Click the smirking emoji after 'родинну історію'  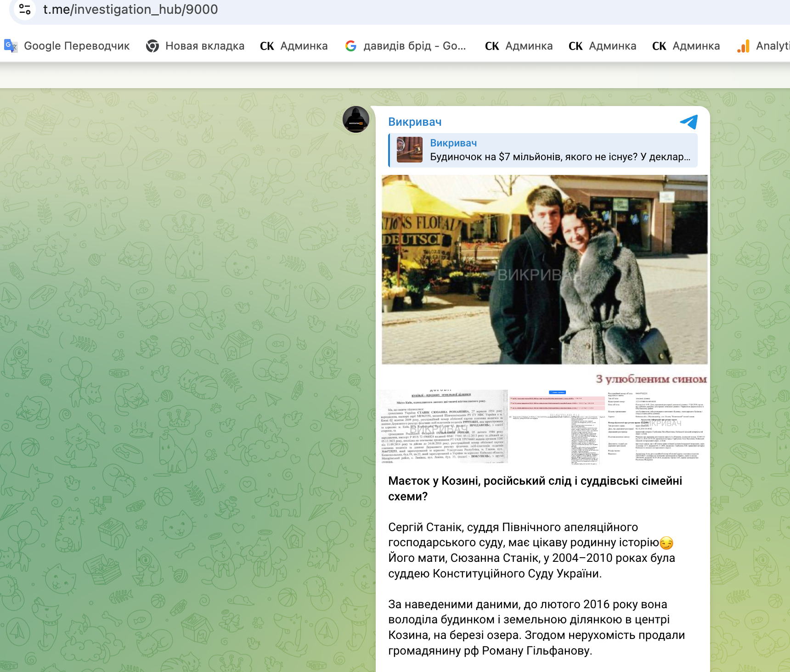tap(666, 543)
